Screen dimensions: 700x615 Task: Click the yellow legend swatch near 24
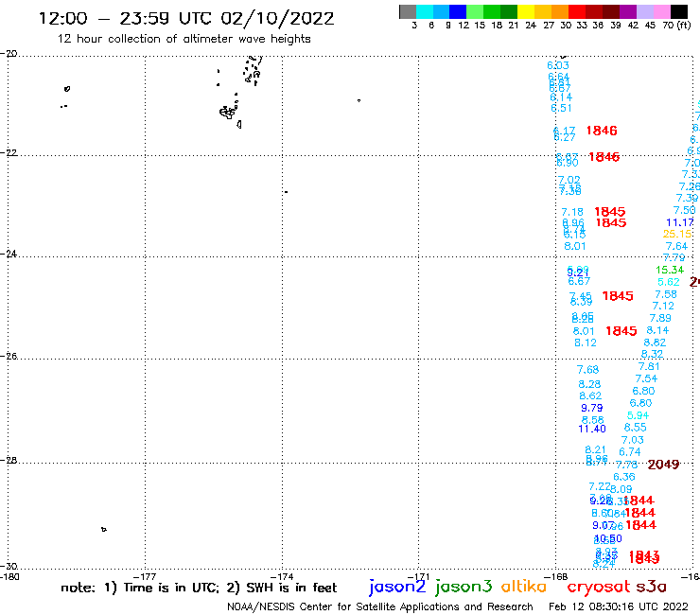(x=526, y=11)
